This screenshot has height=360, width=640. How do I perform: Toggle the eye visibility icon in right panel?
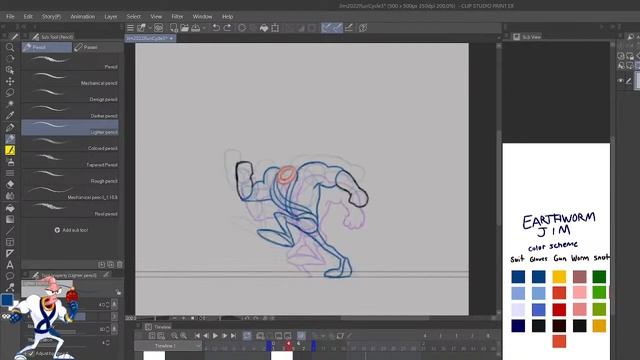(x=620, y=81)
